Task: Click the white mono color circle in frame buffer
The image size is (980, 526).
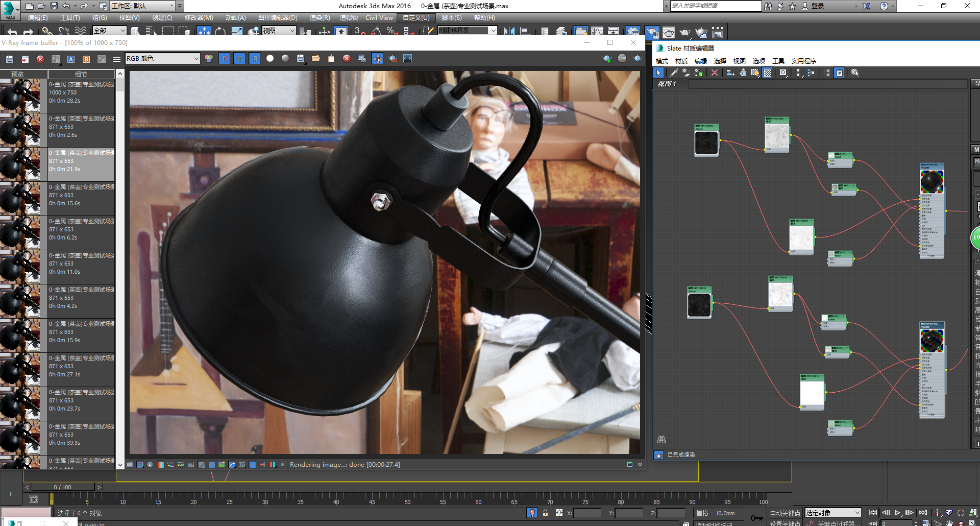Action: point(270,59)
